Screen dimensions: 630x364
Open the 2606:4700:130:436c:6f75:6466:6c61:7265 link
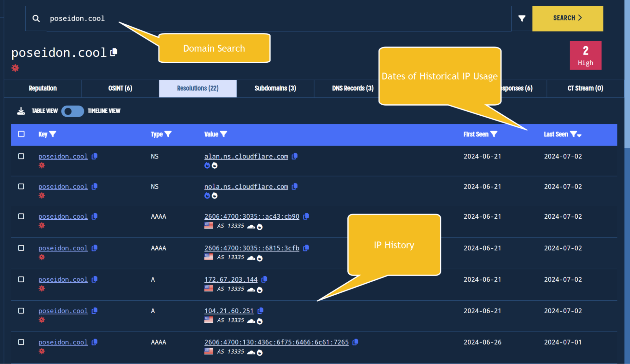pos(276,342)
